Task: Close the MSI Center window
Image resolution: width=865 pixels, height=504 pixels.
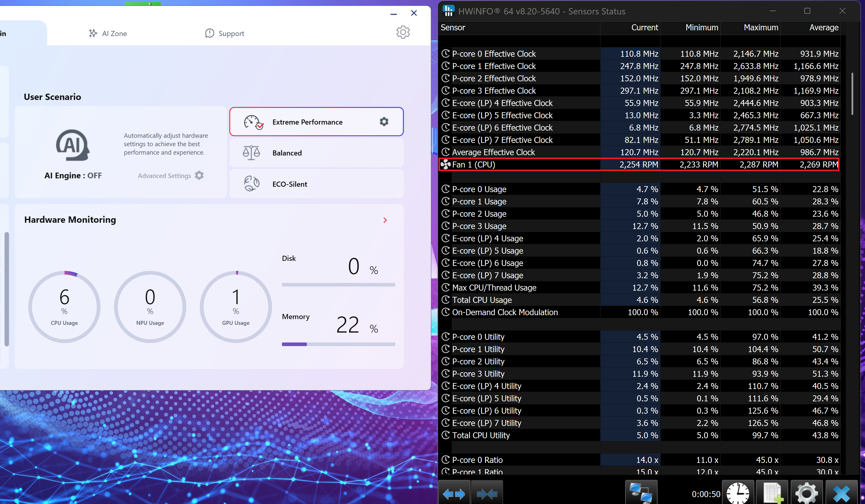Action: (x=414, y=13)
